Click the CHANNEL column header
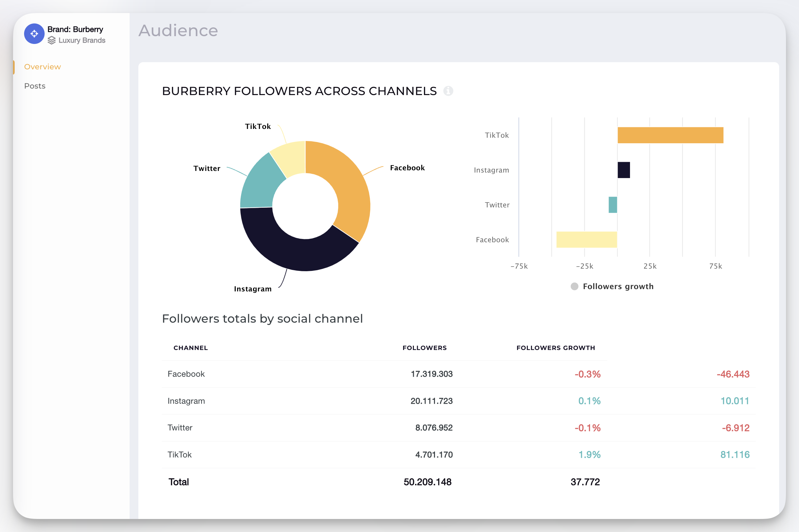Viewport: 799px width, 532px height. (x=191, y=348)
